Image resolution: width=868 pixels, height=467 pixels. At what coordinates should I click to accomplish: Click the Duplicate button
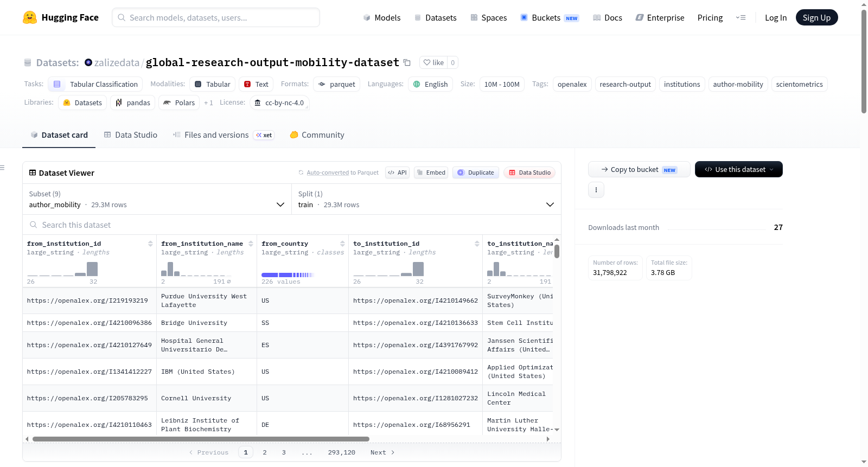click(476, 172)
